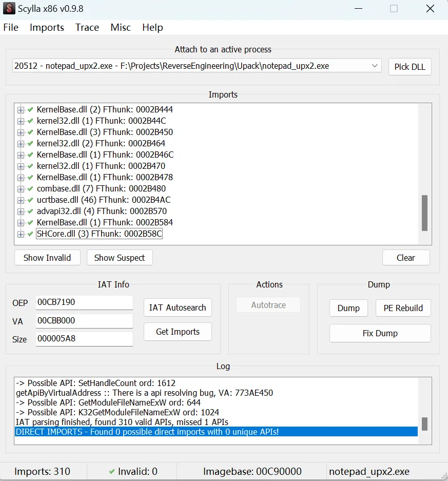Click the Pick DLL button
Viewport: 448px width, 481px height.
click(410, 67)
